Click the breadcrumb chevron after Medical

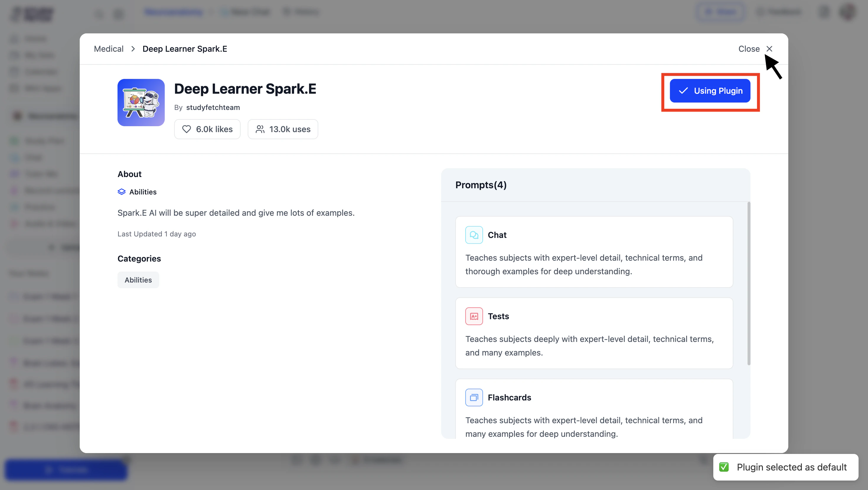pos(133,49)
